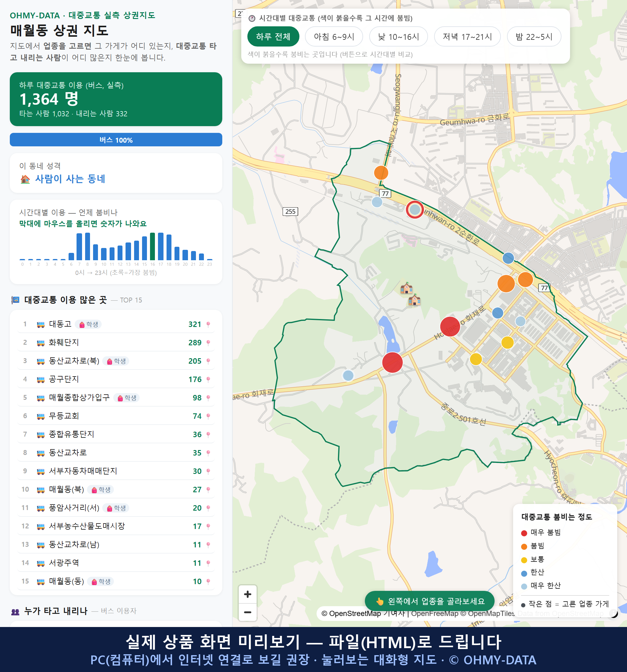This screenshot has width=627, height=672.
Task: Click the pin icon for 종합유통단지 row
Action: point(208,434)
